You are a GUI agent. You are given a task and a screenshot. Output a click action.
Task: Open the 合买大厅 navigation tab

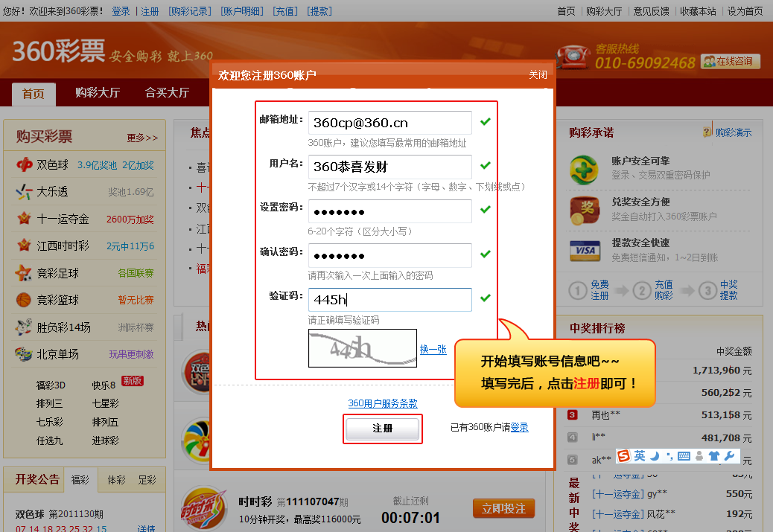(167, 92)
